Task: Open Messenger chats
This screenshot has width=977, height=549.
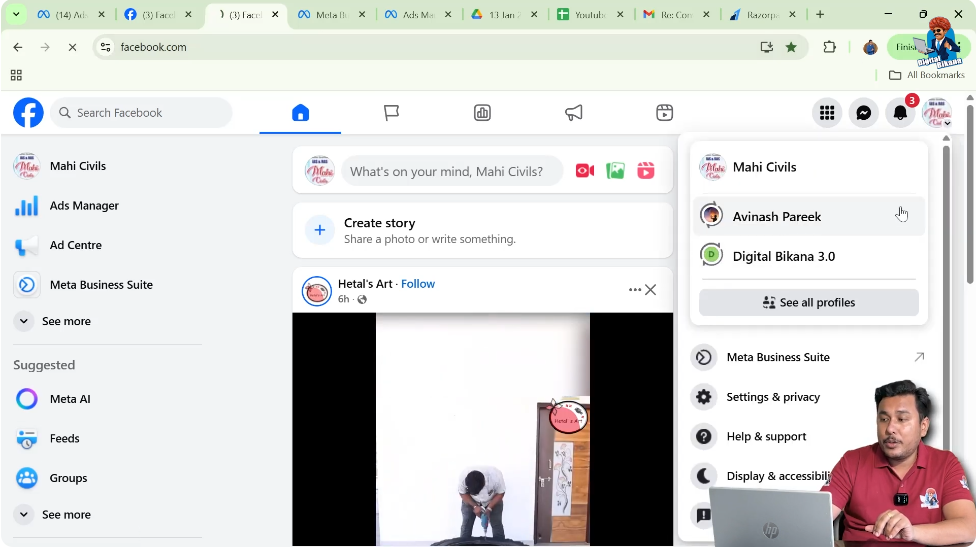Action: (864, 113)
